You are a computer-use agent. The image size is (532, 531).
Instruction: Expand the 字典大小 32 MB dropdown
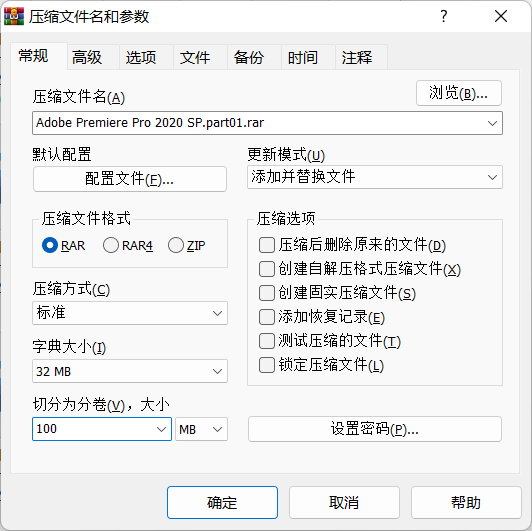(x=130, y=371)
